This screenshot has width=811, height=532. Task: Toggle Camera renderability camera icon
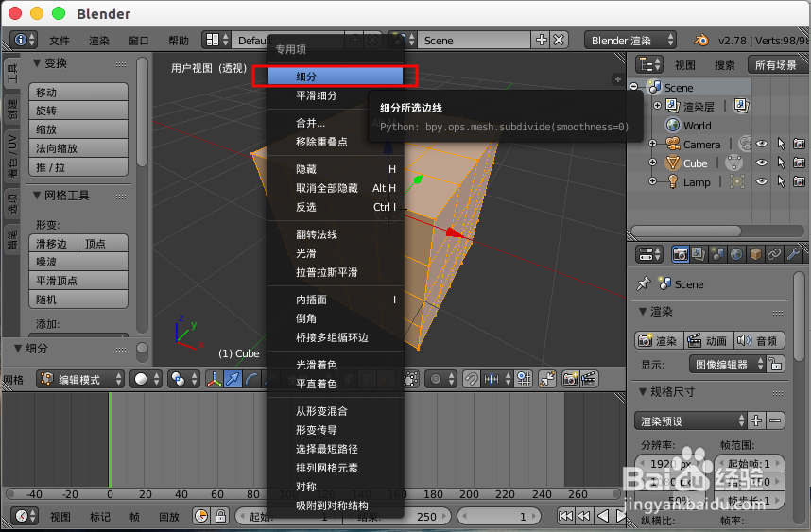point(799,144)
